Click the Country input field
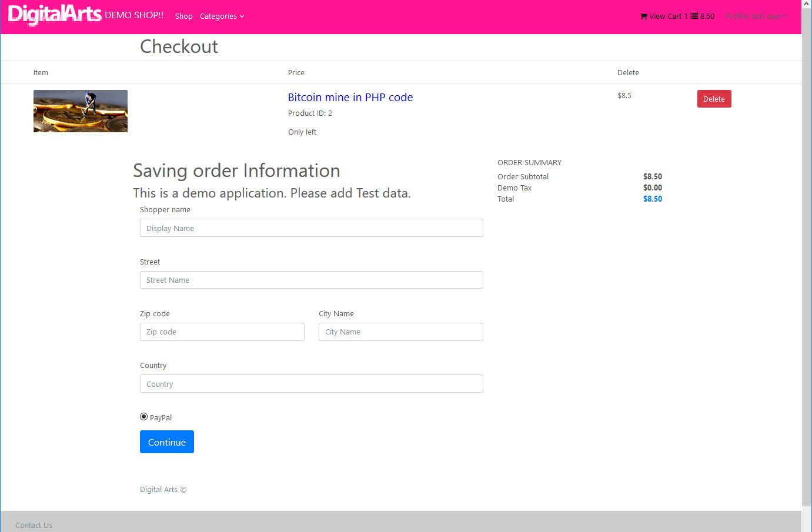The width and height of the screenshot is (812, 532). [x=311, y=384]
